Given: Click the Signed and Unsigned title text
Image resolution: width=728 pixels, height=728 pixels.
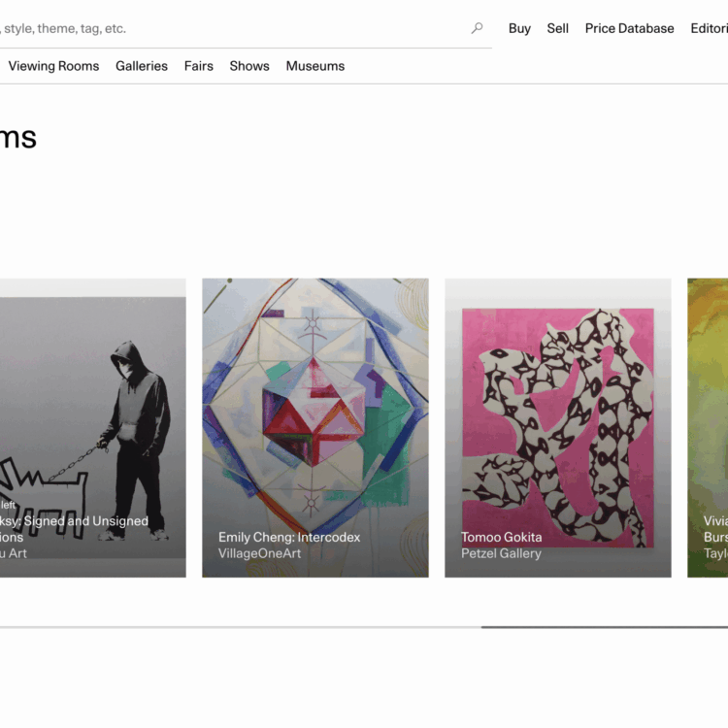Looking at the screenshot, I should [x=85, y=521].
